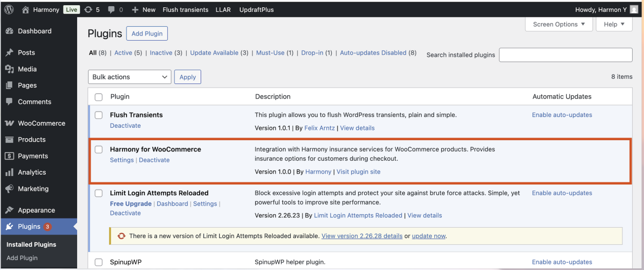
Task: Click the comments bubble icon in admin bar
Action: [x=111, y=9]
